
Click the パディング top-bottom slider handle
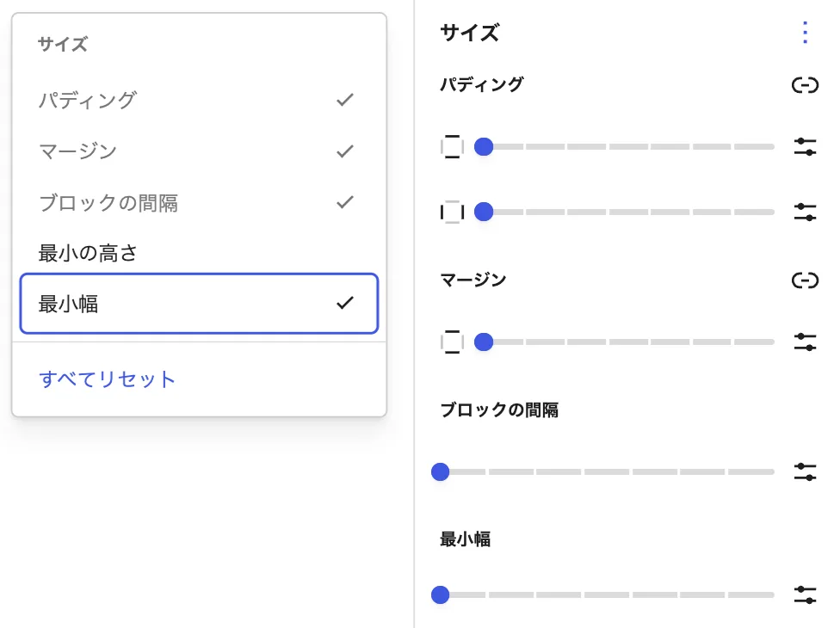point(484,147)
